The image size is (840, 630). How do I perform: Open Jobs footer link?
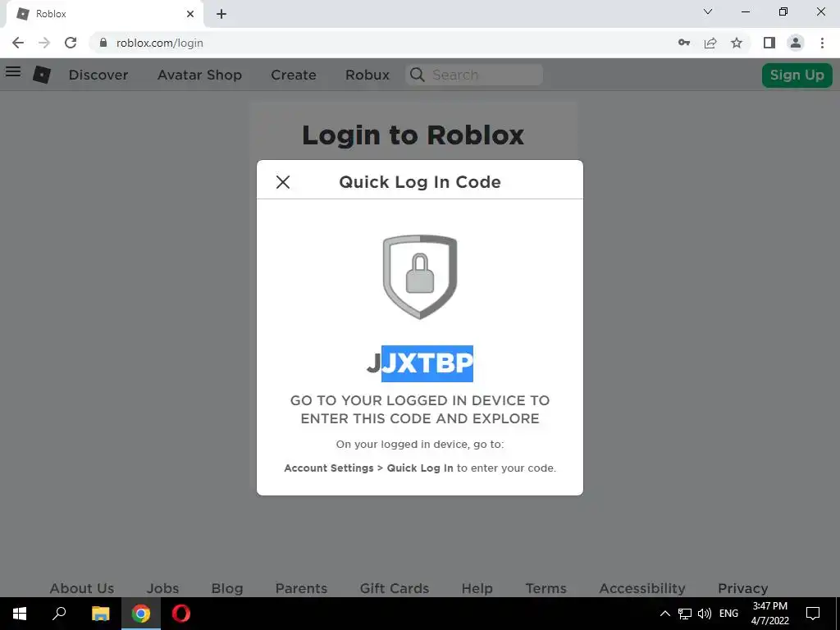[x=163, y=588]
